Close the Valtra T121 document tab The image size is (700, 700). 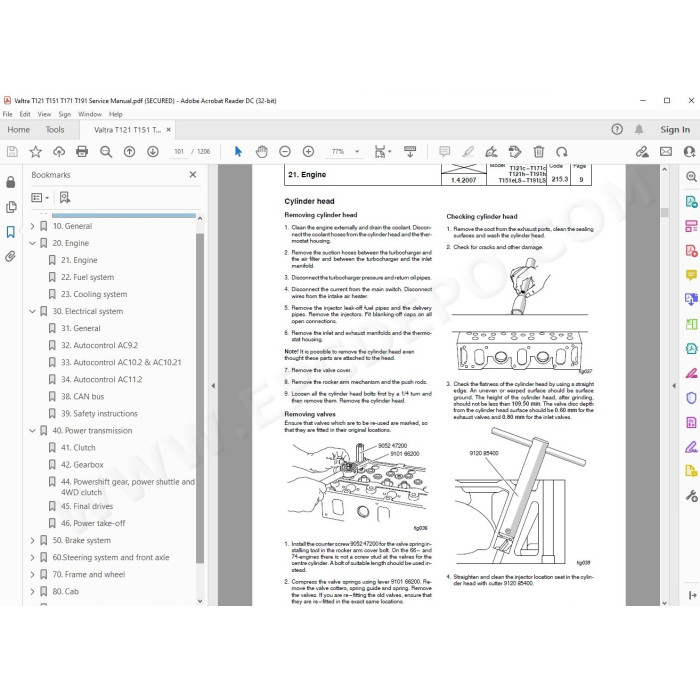pyautogui.click(x=168, y=129)
